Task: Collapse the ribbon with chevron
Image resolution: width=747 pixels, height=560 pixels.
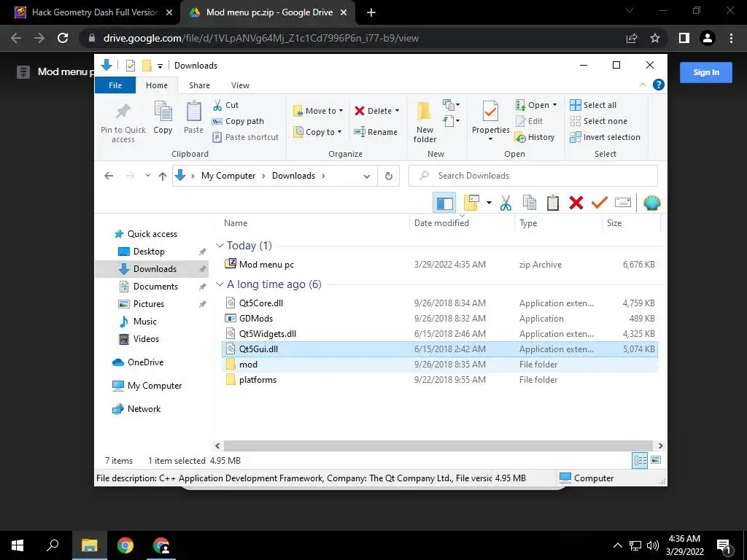Action: point(642,85)
